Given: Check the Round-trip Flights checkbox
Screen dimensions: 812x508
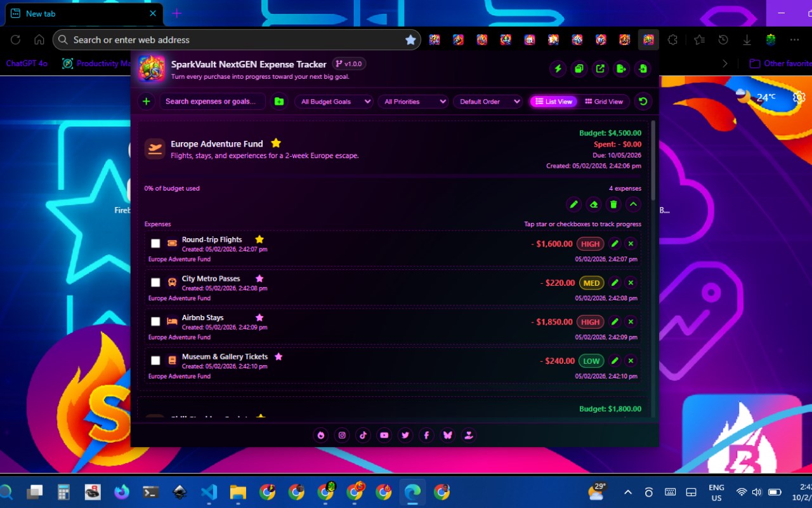Looking at the screenshot, I should (155, 243).
